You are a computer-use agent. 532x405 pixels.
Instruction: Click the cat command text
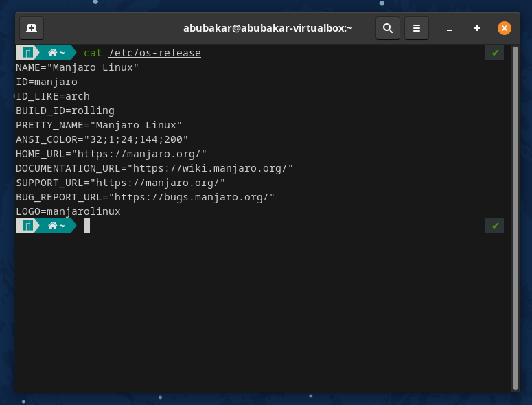[93, 53]
